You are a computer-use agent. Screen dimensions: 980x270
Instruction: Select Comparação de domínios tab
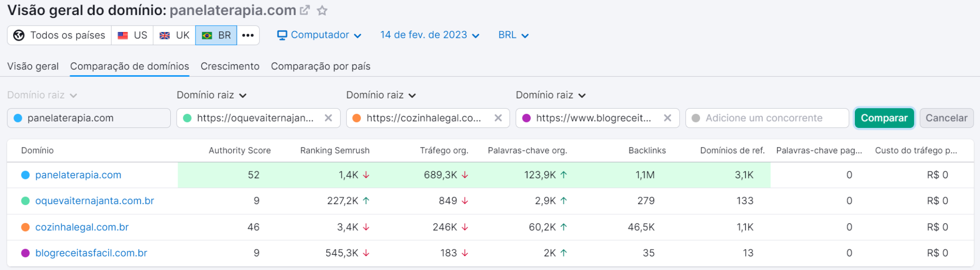point(130,66)
